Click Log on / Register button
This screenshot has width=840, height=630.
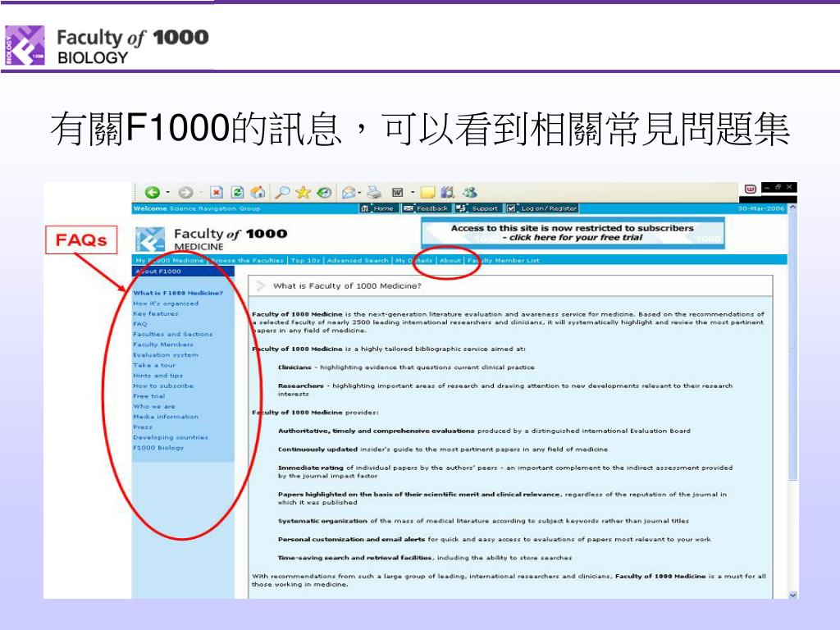541,208
